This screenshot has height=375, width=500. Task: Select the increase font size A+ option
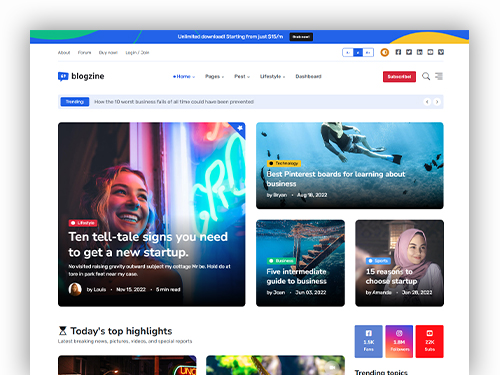pos(368,52)
